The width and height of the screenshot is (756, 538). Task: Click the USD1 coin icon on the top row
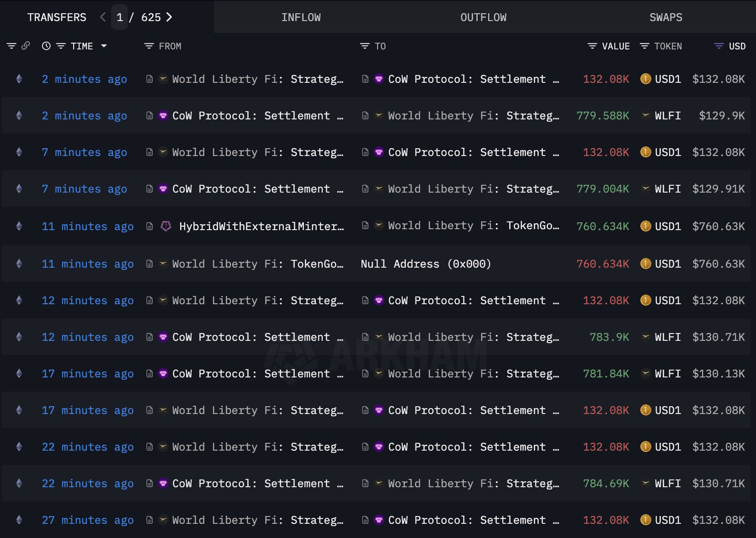[646, 79]
